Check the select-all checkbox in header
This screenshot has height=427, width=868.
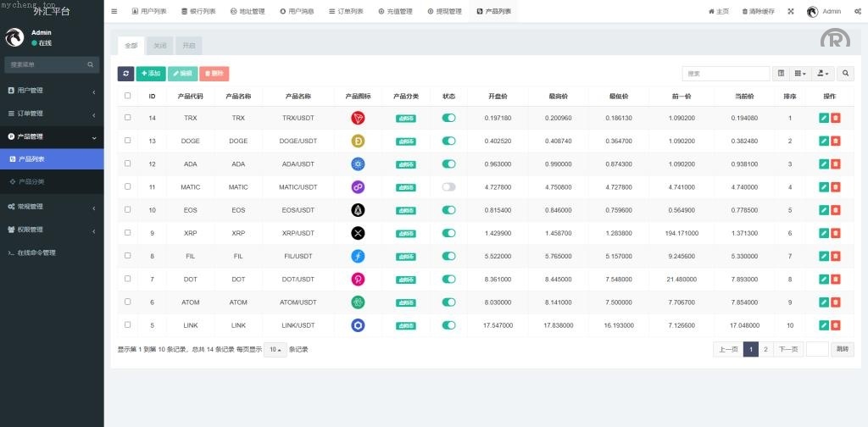(127, 96)
